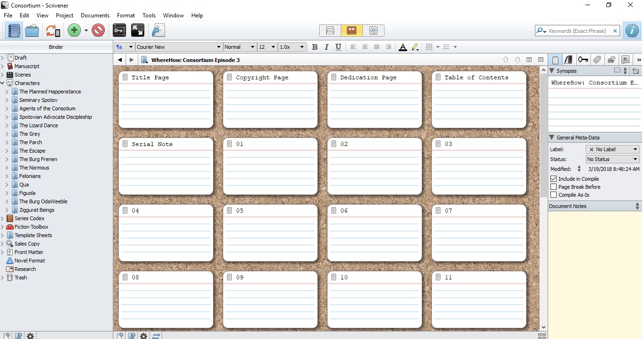Click the green Add new item button
The width and height of the screenshot is (644, 339).
[74, 31]
